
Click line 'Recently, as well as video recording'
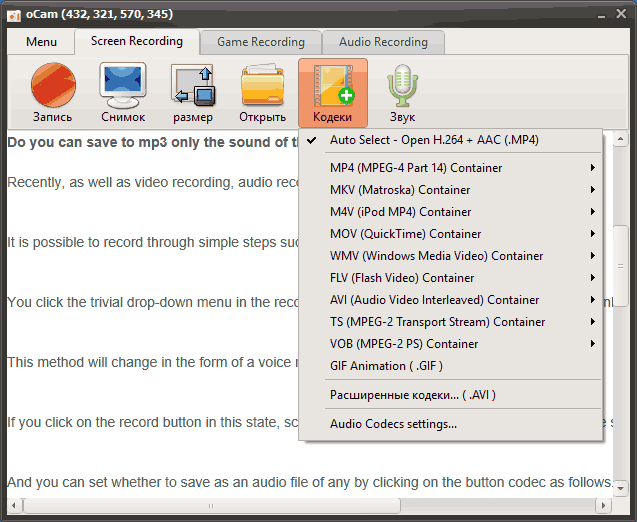point(153,182)
